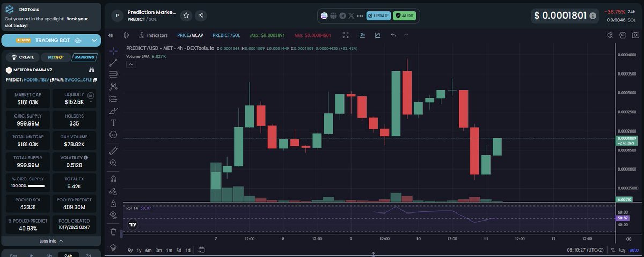The image size is (644, 257).
Task: Select the XABCD pattern tool
Action: coord(113,86)
